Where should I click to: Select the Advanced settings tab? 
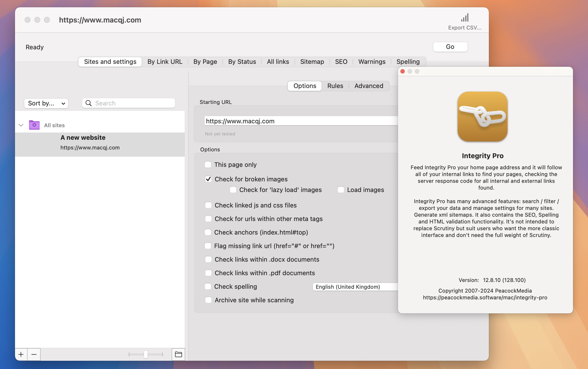point(369,86)
